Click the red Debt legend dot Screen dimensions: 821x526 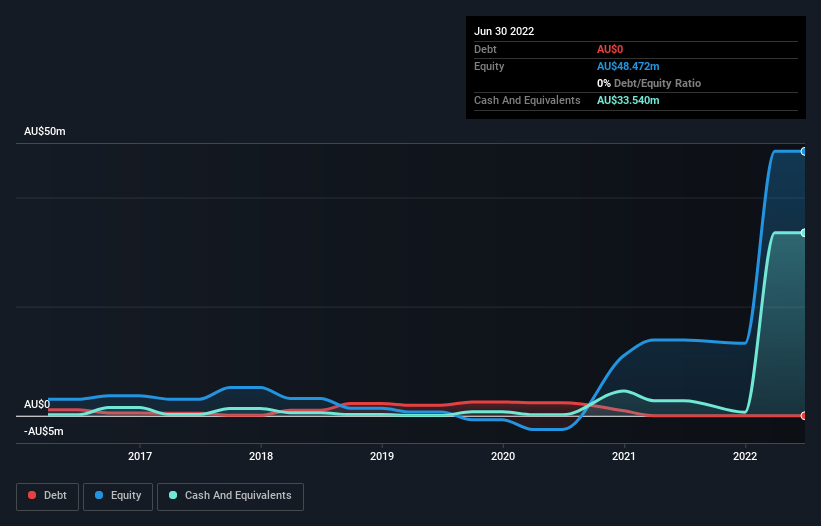[x=32, y=495]
